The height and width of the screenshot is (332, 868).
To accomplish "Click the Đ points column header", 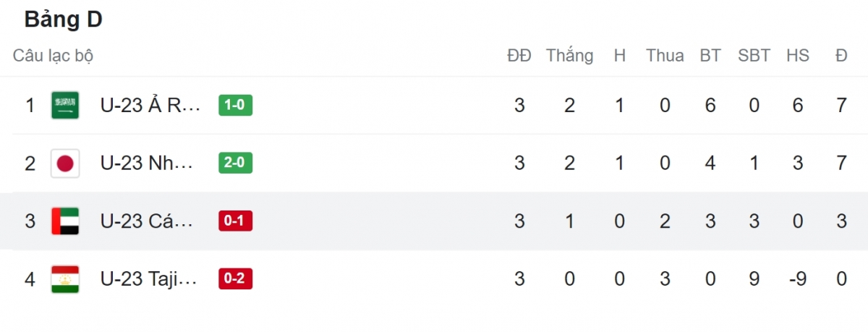I will tap(841, 56).
